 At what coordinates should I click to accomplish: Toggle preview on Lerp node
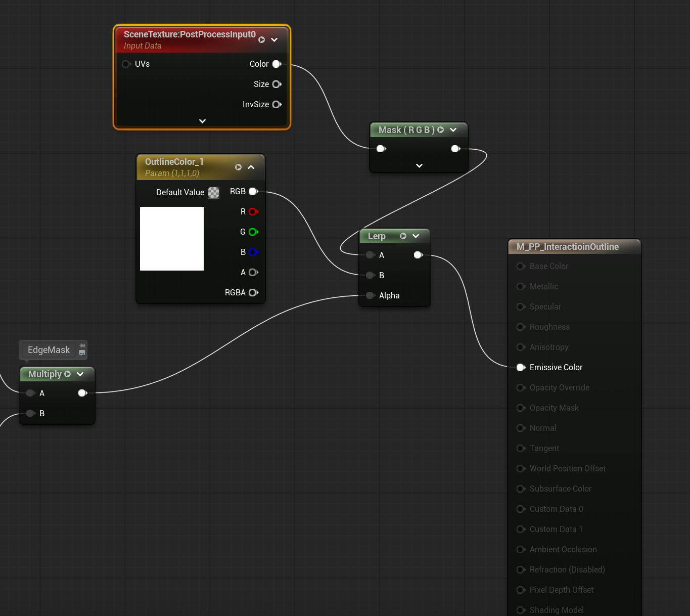coord(403,236)
